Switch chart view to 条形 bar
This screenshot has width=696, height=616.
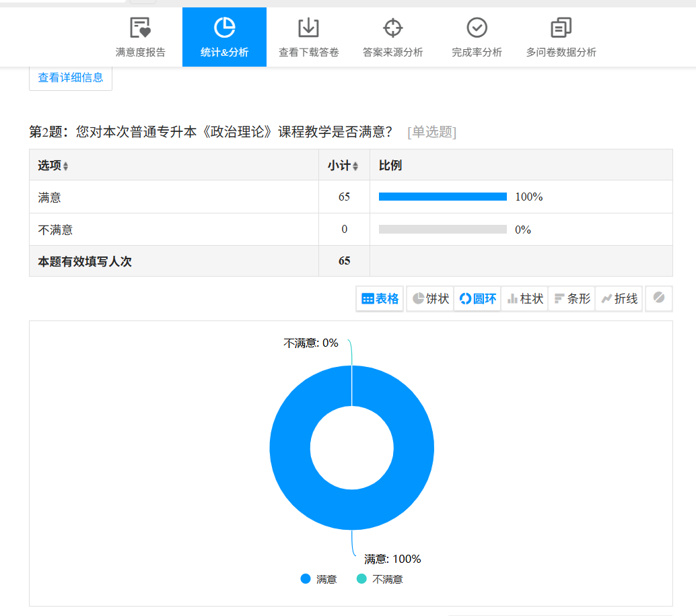pyautogui.click(x=572, y=299)
